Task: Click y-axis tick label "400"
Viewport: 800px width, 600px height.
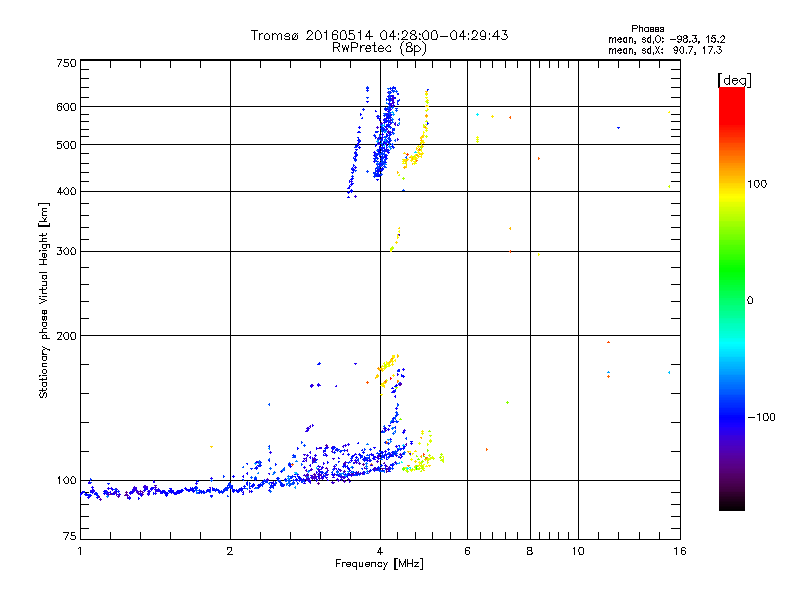Action: click(66, 191)
